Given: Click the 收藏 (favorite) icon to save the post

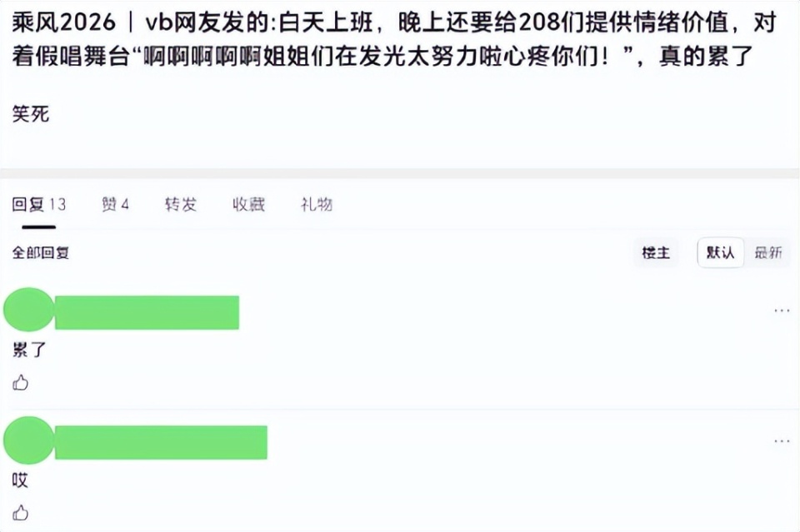Looking at the screenshot, I should tap(247, 204).
